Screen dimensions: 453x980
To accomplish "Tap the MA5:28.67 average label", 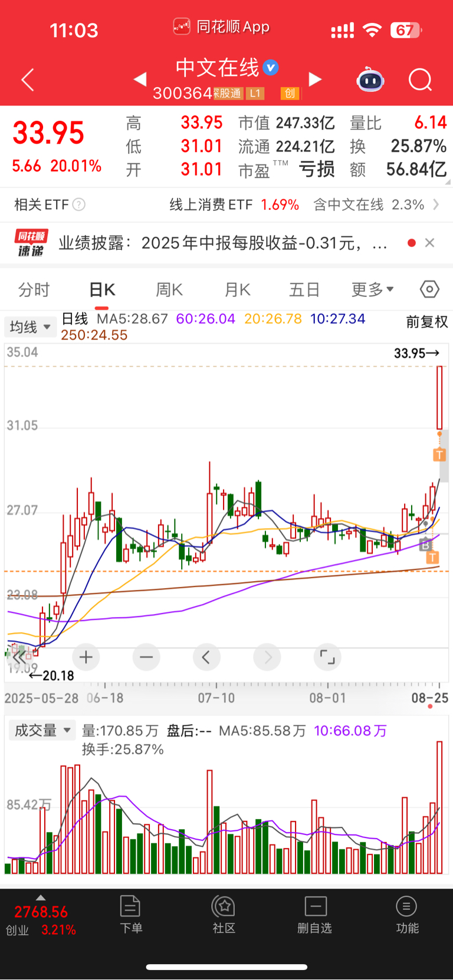I will coord(132,319).
